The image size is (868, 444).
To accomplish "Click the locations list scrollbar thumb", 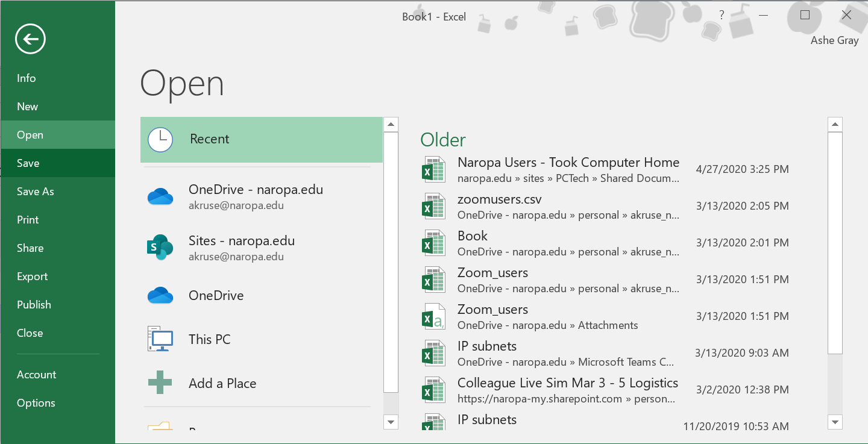I will click(391, 262).
